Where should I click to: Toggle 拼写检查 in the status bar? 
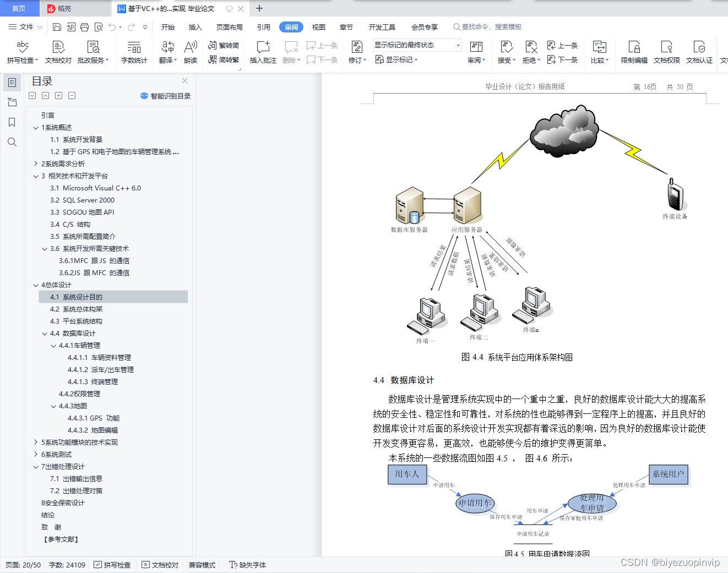pos(112,565)
